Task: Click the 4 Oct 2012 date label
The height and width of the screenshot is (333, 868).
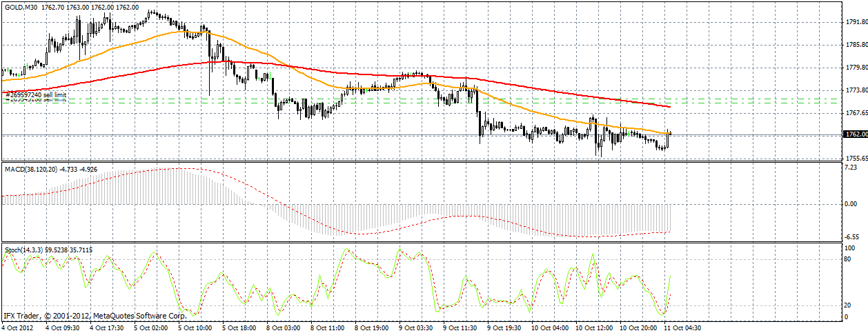Action: coord(19,327)
